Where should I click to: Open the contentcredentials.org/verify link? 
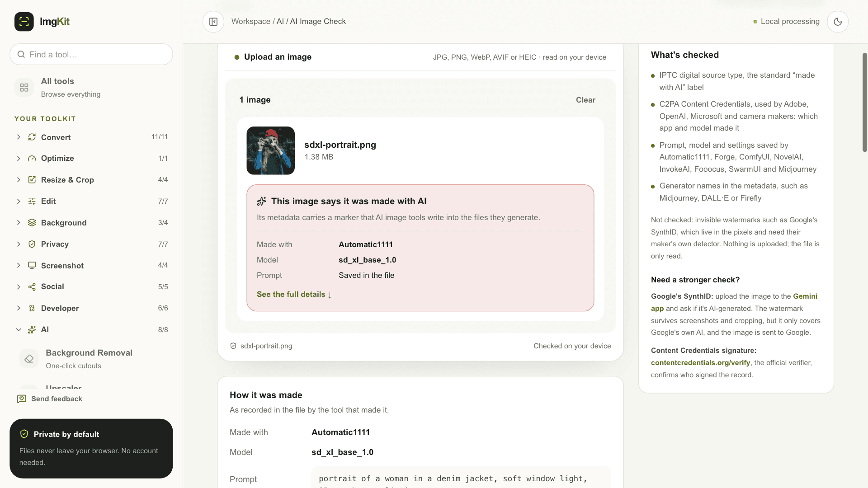[x=700, y=363]
